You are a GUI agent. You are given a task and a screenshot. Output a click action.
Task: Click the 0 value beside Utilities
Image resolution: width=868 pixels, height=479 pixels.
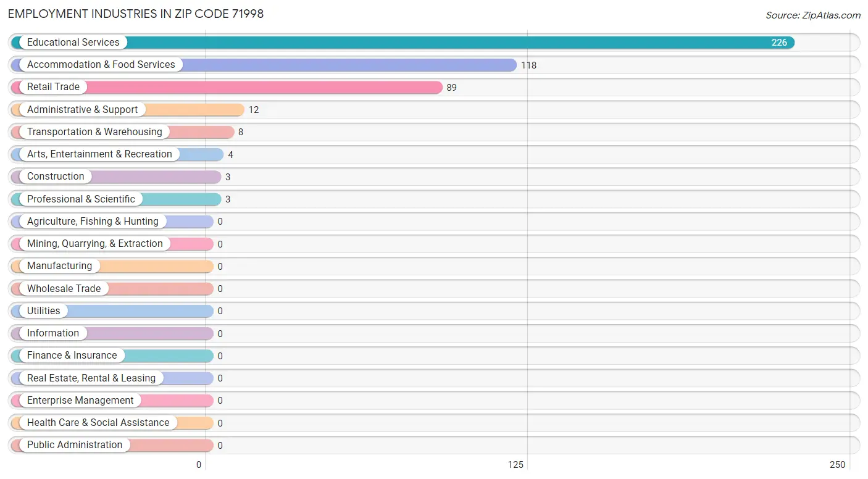(x=220, y=311)
